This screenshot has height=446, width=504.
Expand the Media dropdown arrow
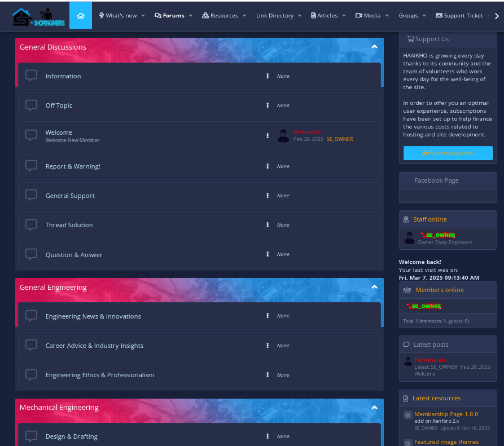coord(387,16)
